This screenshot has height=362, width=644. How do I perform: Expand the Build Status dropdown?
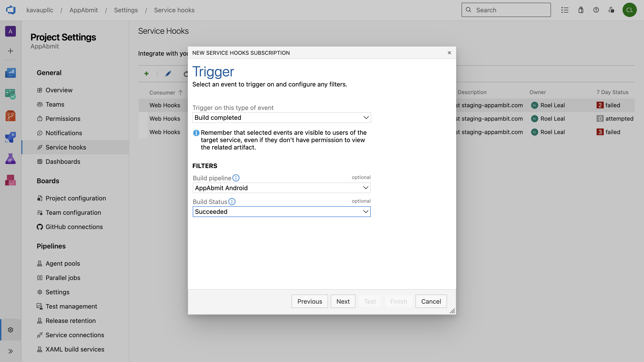[x=282, y=212]
